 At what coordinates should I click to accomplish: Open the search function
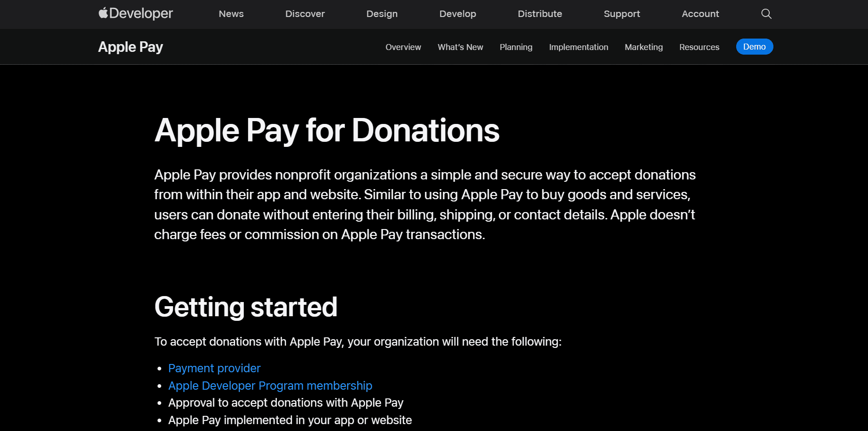pyautogui.click(x=766, y=14)
